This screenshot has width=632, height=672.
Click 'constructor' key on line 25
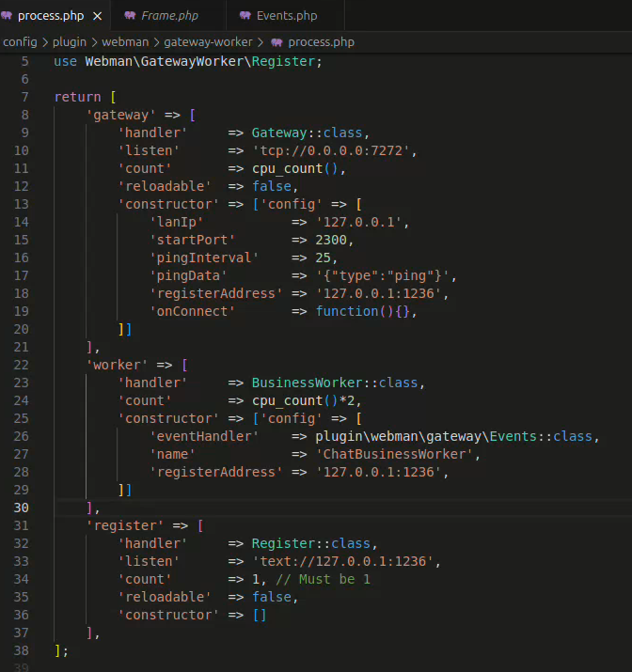168,418
